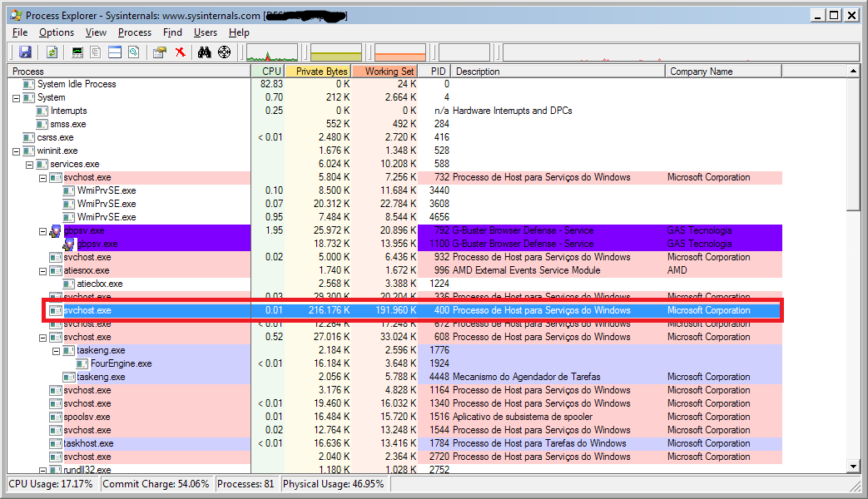Image resolution: width=868 pixels, height=499 pixels.
Task: Toggle the Show Lower Pane toolbar icon
Action: [115, 52]
